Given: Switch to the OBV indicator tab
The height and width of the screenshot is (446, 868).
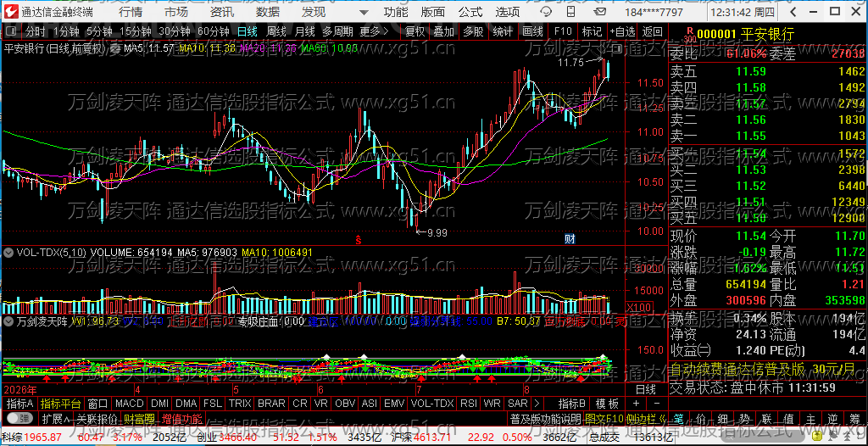Looking at the screenshot, I should (346, 404).
